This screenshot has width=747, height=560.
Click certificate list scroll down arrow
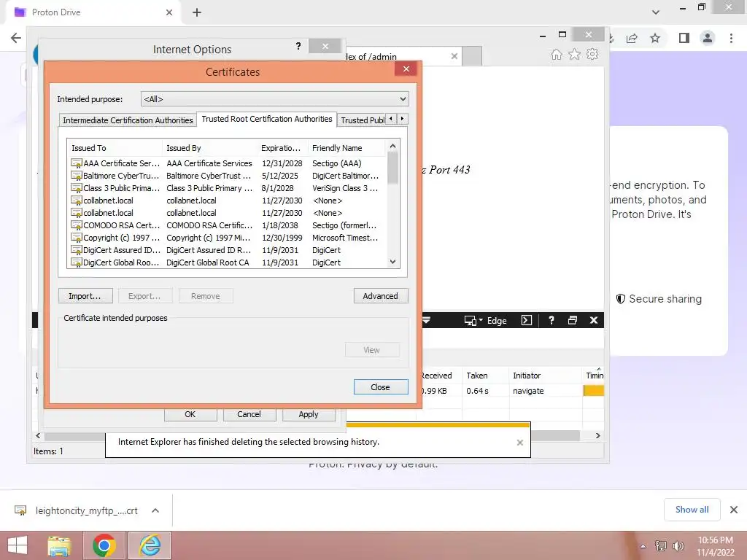(x=393, y=262)
